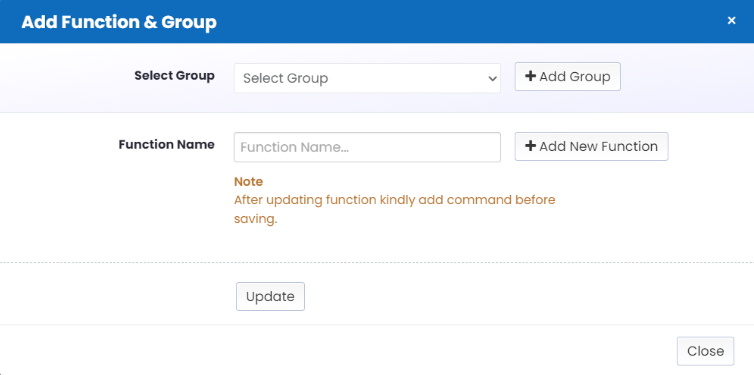This screenshot has width=754, height=375.
Task: Click the 'Select Group' placeholder text in dropdown
Action: coord(286,78)
